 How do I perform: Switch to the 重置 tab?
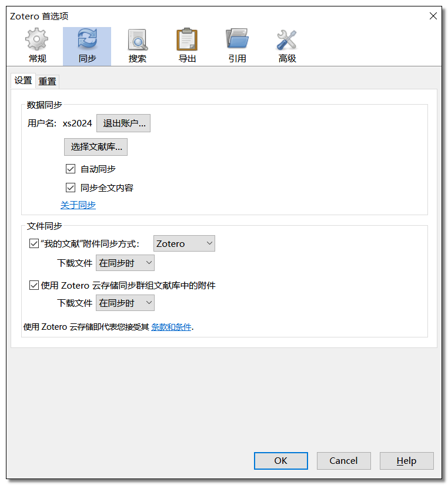coord(48,81)
